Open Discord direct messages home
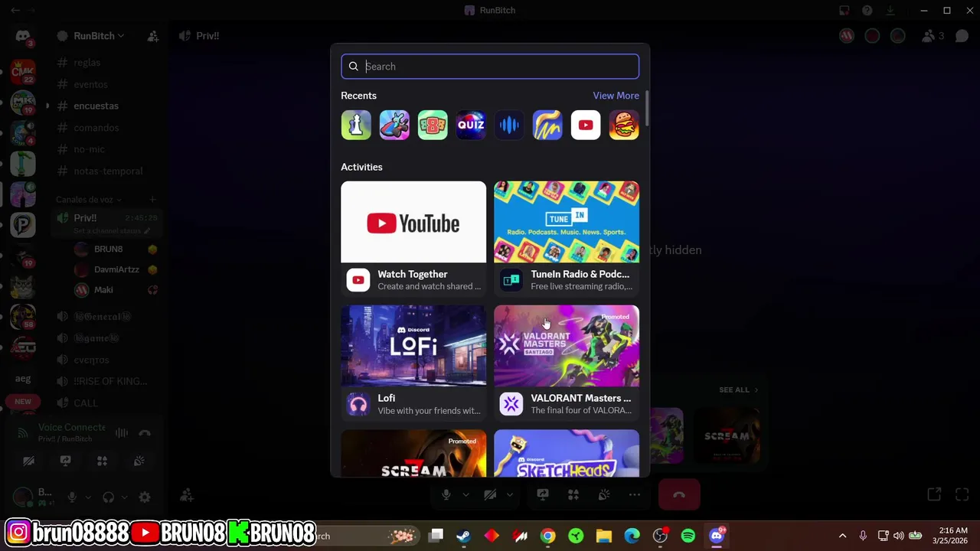 click(x=23, y=36)
